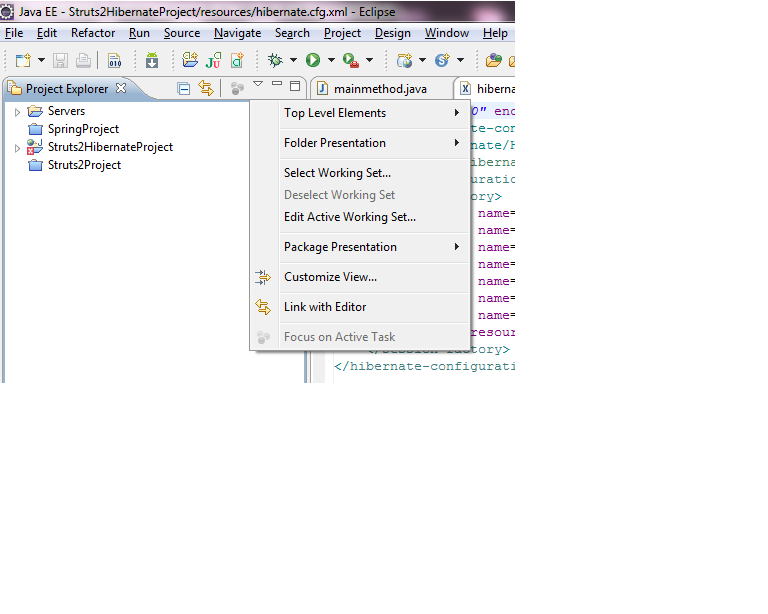The image size is (768, 614).
Task: Click the new class toolbar icon
Action: (238, 60)
